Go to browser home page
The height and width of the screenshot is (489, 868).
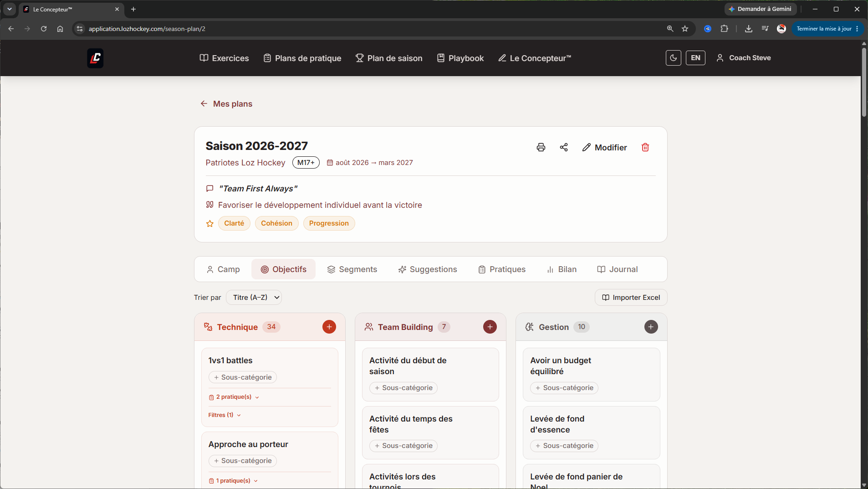click(60, 29)
